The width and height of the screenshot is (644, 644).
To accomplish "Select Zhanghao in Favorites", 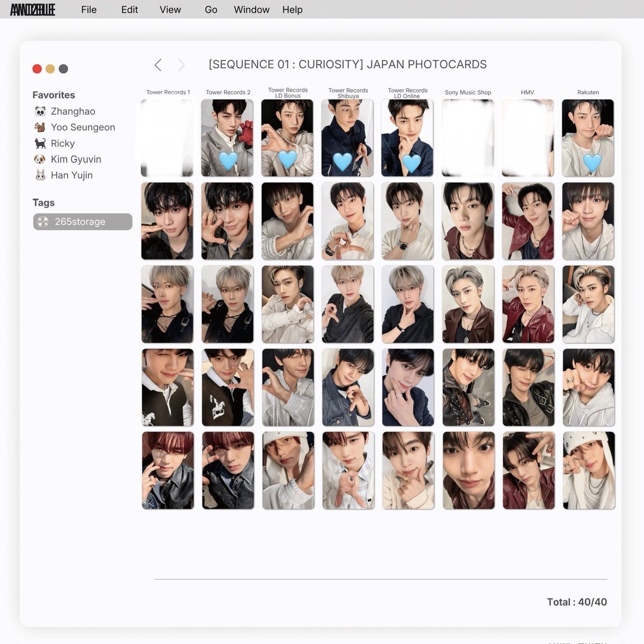I will tap(73, 112).
